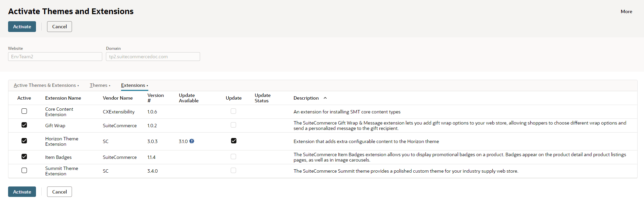The height and width of the screenshot is (207, 644).
Task: Click Update checkbox in Summit Theme row
Action: (x=233, y=170)
